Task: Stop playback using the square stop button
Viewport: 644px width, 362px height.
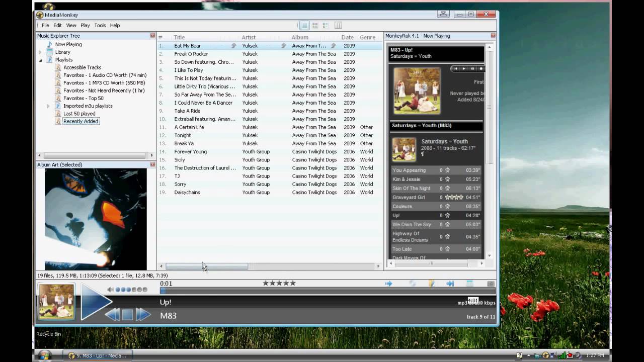Action: [x=128, y=315]
